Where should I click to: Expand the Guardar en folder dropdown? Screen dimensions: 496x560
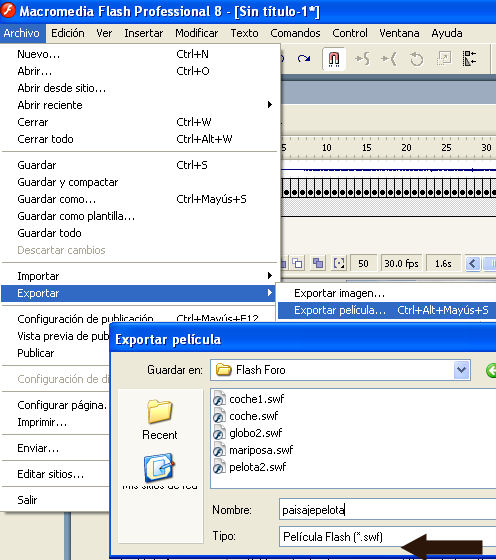click(x=461, y=370)
